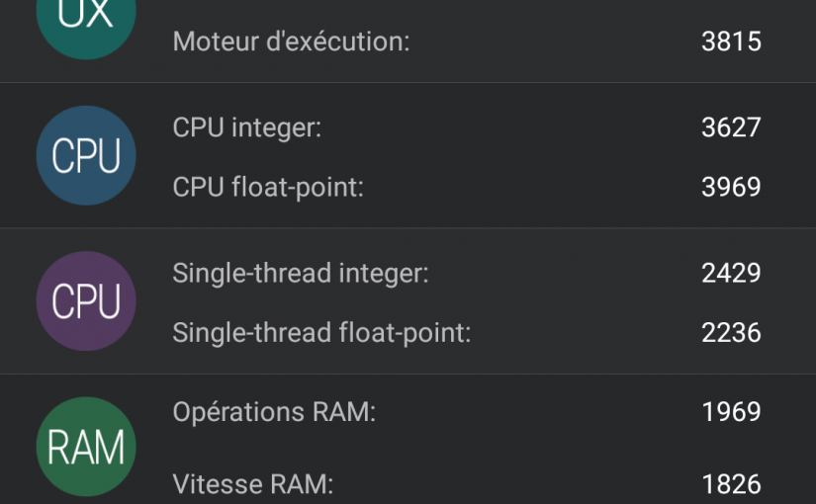Image resolution: width=816 pixels, height=504 pixels.
Task: Select the CPU integer label
Action: [246, 127]
